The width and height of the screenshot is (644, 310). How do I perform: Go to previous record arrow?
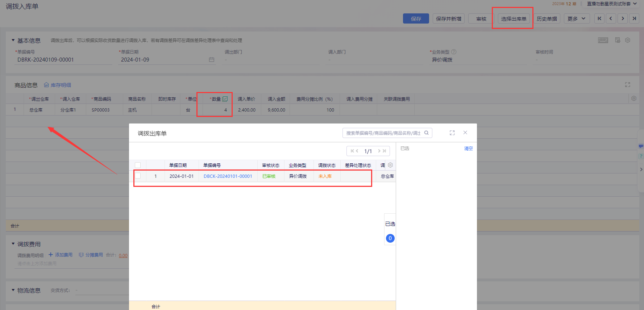611,18
